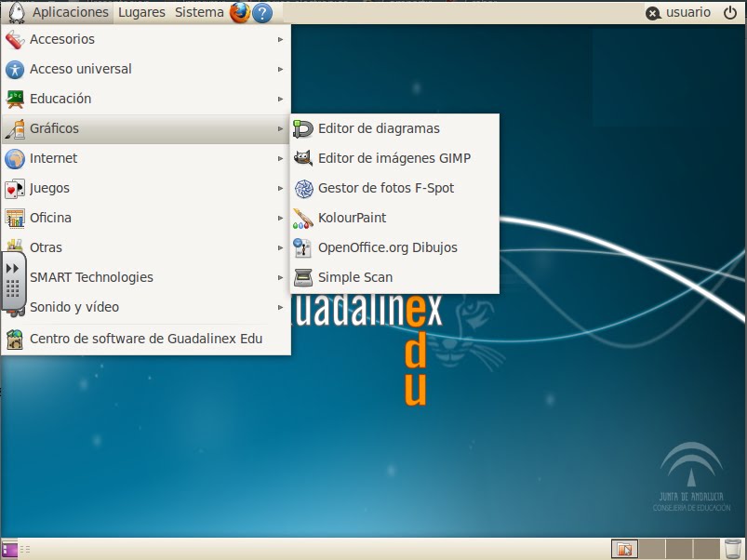Launch KolourPaint from the submenu
The width and height of the screenshot is (747, 560).
point(394,218)
